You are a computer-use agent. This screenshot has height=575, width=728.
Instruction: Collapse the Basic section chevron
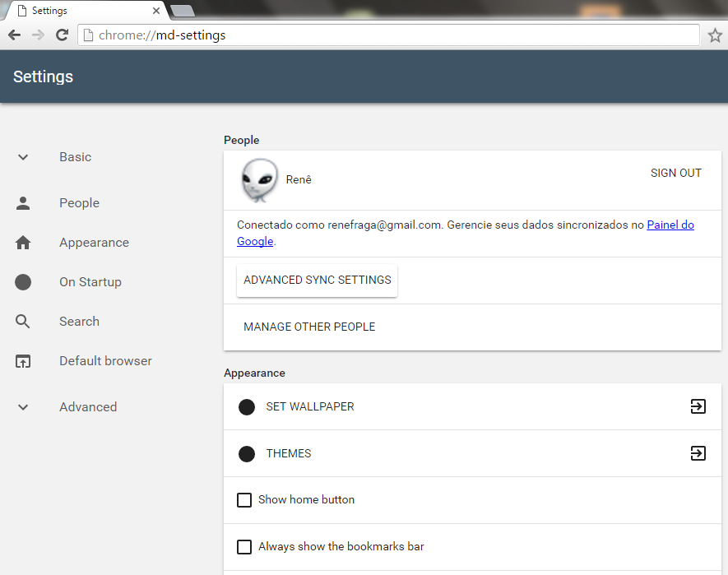click(x=23, y=157)
